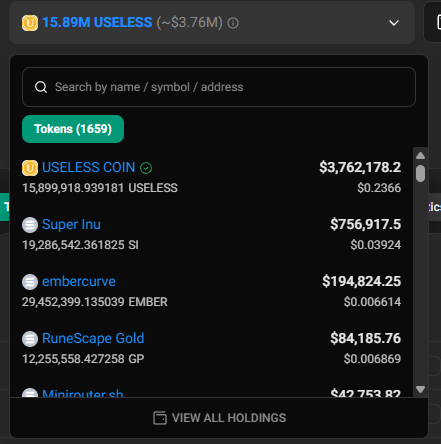This screenshot has height=444, width=441.
Task: Select the $0.2366 price text
Action: [379, 188]
